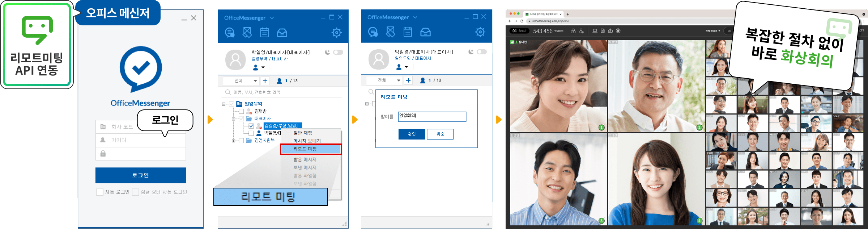Screen dimensions: 868x229
Task: Click the 방이름 text field containing 영업회의
Action: click(x=432, y=117)
